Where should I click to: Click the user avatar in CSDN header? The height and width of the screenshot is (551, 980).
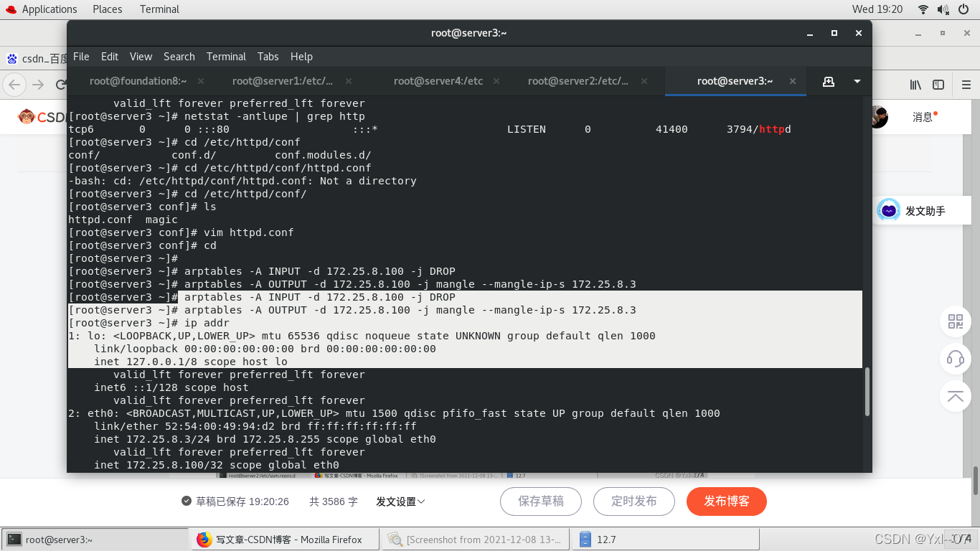click(x=879, y=117)
